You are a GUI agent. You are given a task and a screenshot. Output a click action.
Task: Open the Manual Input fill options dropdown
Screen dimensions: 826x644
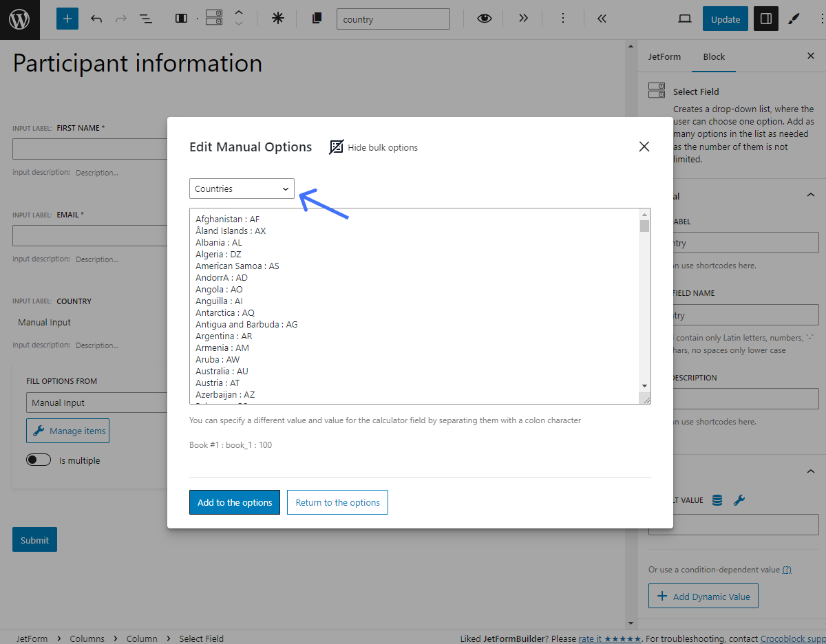click(x=96, y=402)
